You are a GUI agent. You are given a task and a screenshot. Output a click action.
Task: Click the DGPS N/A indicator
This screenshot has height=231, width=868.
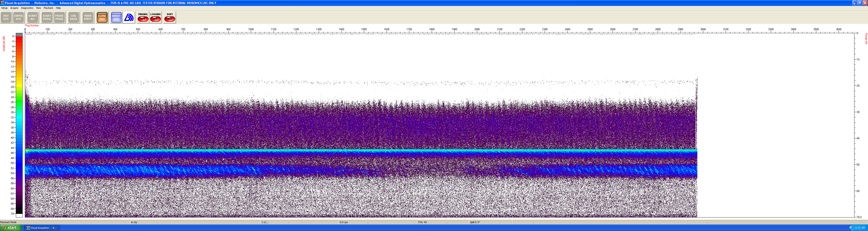(170, 18)
